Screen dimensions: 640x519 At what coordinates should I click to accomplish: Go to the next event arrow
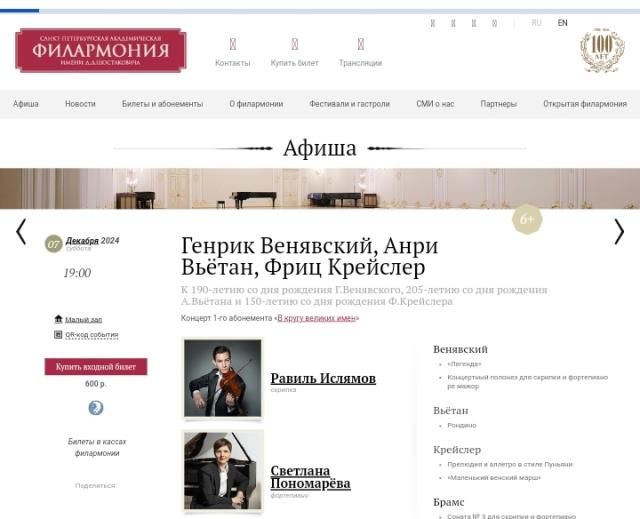tap(619, 232)
